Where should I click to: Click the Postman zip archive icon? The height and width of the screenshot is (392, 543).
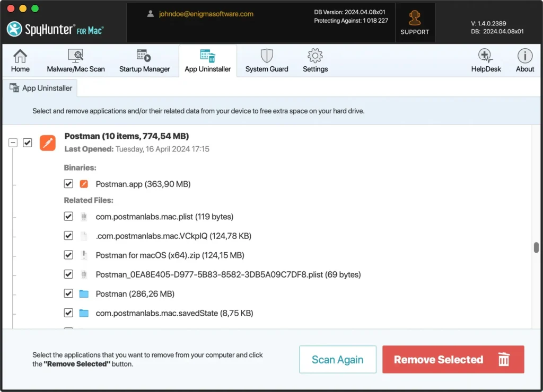click(x=84, y=255)
